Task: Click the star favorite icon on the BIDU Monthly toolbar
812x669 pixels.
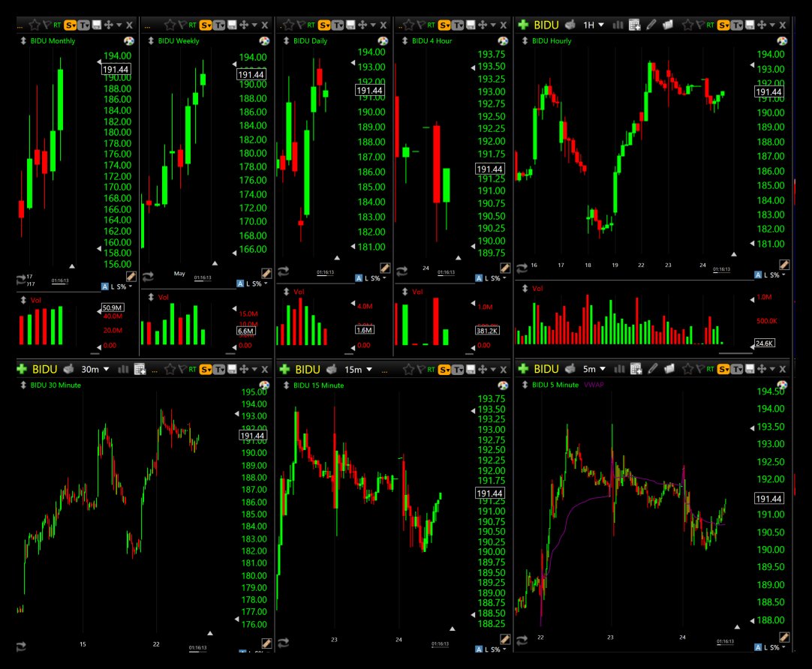Action: tap(35, 24)
